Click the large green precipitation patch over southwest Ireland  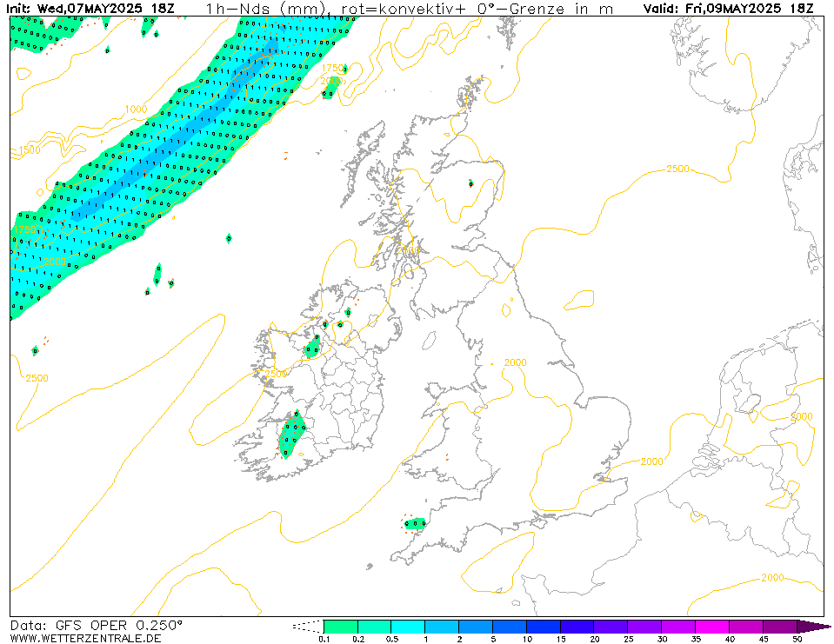pos(292,435)
